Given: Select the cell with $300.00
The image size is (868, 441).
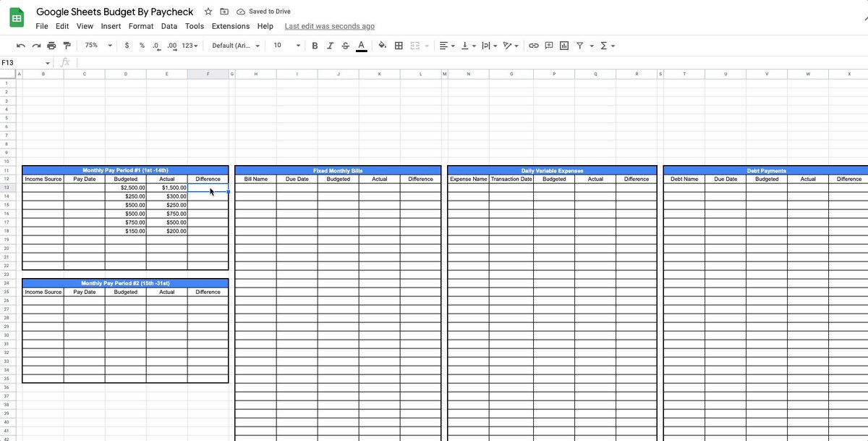Looking at the screenshot, I should click(x=166, y=196).
